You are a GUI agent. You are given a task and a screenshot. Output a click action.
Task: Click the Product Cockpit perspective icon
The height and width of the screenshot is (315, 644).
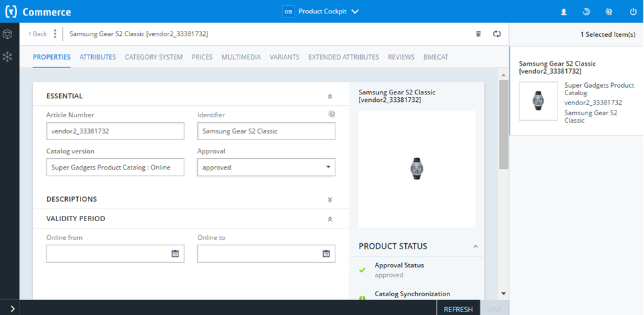(x=288, y=12)
